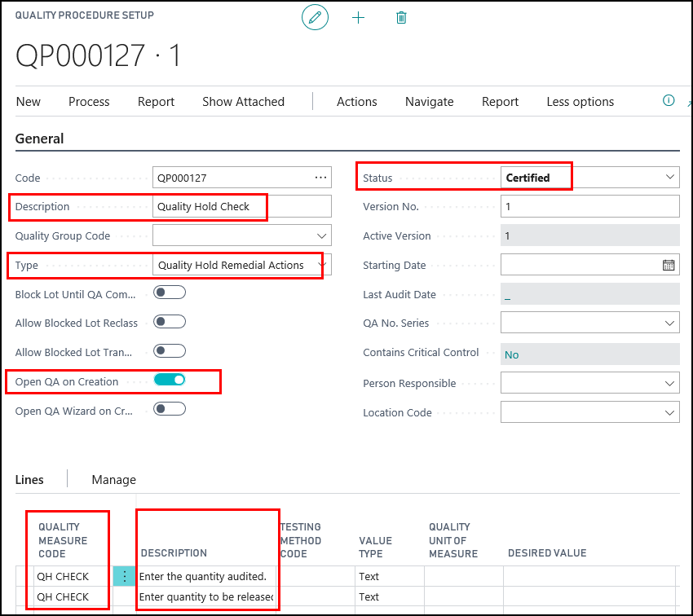
Task: Click the info circle icon
Action: coord(669,101)
